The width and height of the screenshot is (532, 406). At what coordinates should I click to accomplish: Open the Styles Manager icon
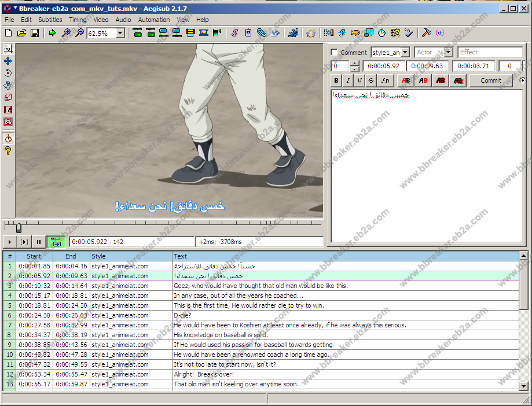tap(235, 33)
